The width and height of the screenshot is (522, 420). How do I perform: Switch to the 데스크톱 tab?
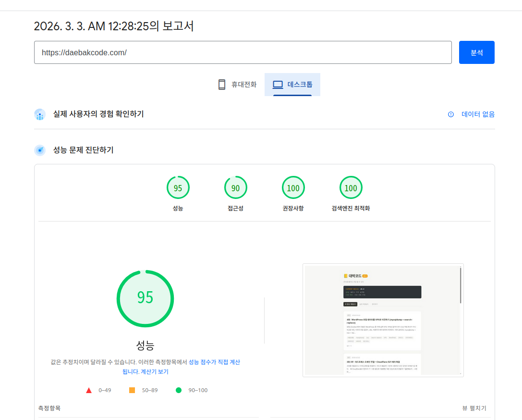(x=292, y=84)
